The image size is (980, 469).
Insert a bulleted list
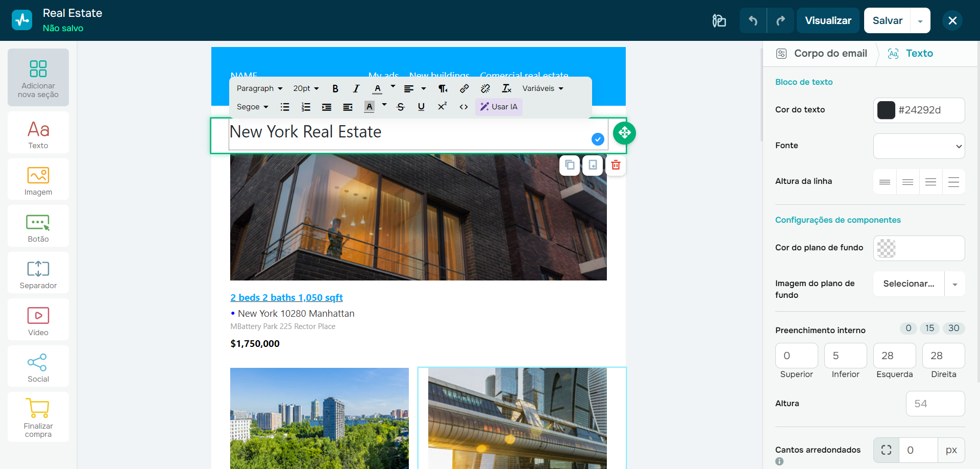tap(285, 107)
